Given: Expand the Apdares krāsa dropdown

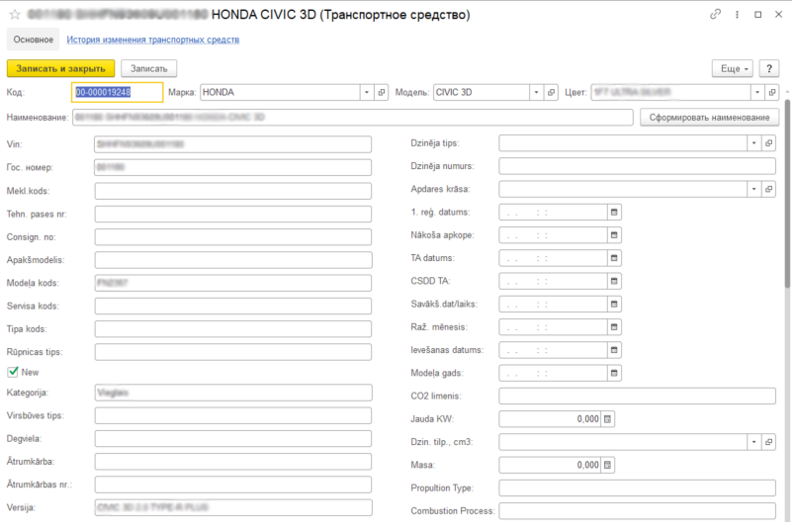Looking at the screenshot, I should [753, 189].
